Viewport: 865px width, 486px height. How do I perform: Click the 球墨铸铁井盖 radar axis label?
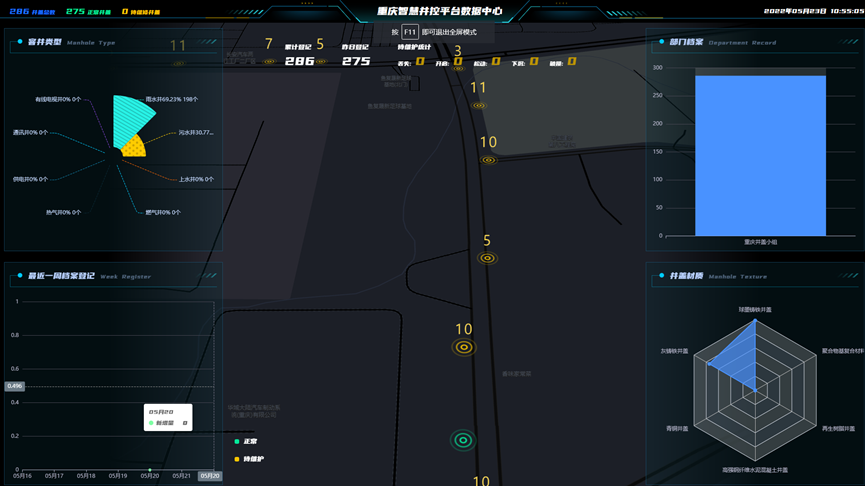click(755, 310)
